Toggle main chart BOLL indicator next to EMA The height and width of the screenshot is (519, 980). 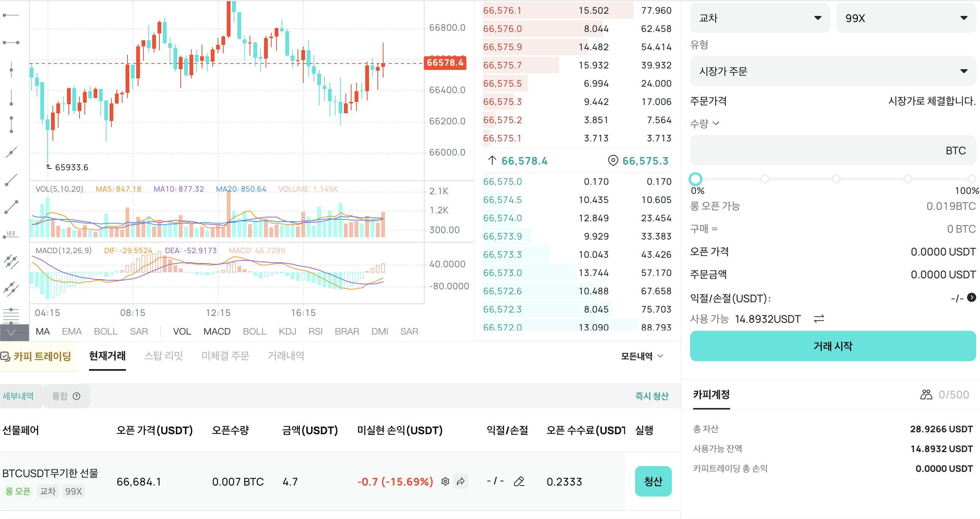106,332
